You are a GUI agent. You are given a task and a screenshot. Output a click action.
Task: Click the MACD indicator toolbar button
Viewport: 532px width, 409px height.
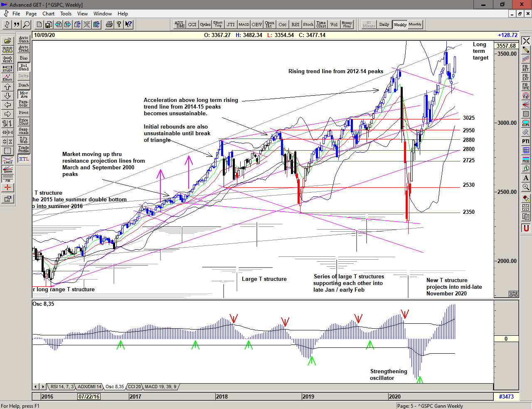click(x=244, y=25)
